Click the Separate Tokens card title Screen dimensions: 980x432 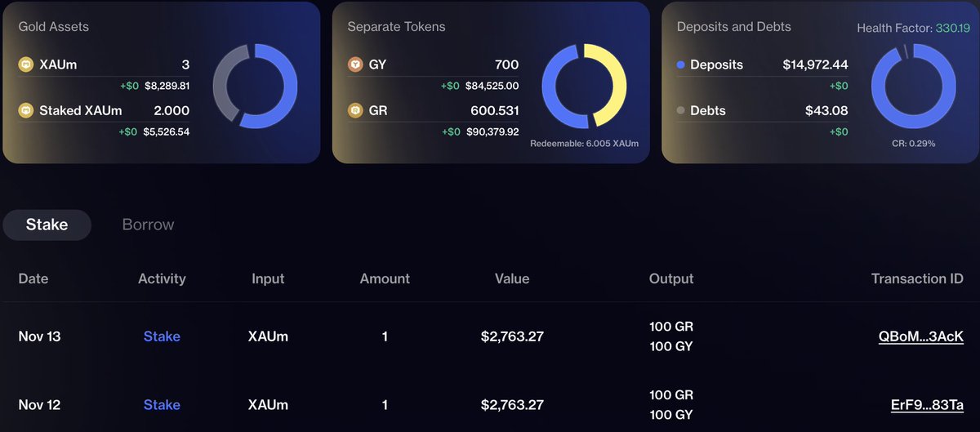[x=396, y=27]
